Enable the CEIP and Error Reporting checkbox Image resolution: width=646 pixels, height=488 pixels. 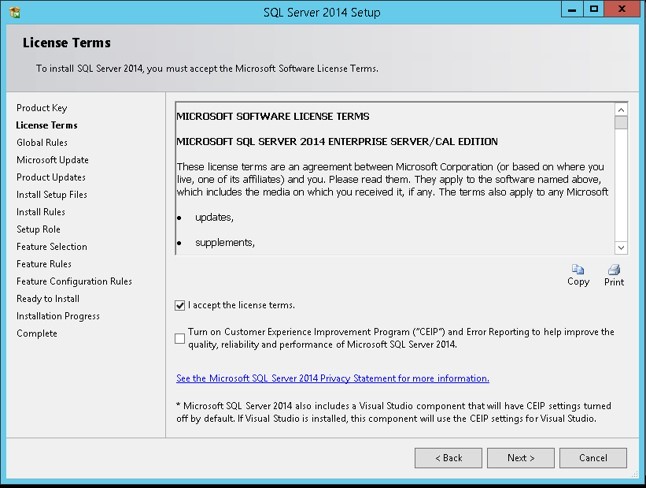180,338
